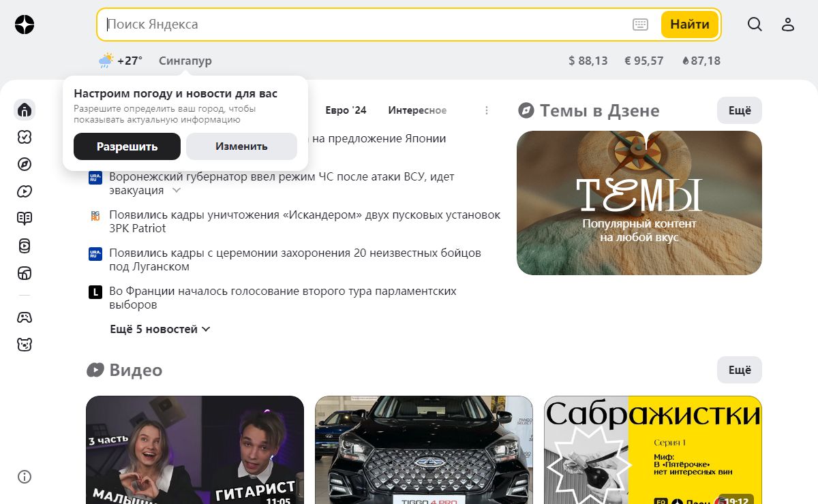Expand Ещё 5 новостей
Screen dimensions: 818x504
pyautogui.click(x=160, y=329)
